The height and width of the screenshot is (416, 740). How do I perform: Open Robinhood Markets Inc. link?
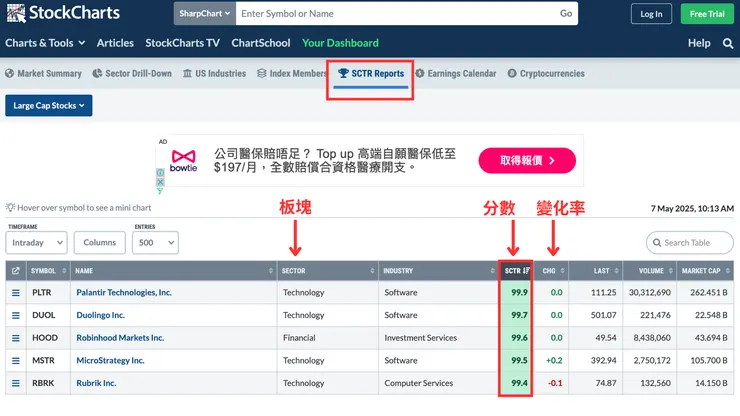pos(120,338)
